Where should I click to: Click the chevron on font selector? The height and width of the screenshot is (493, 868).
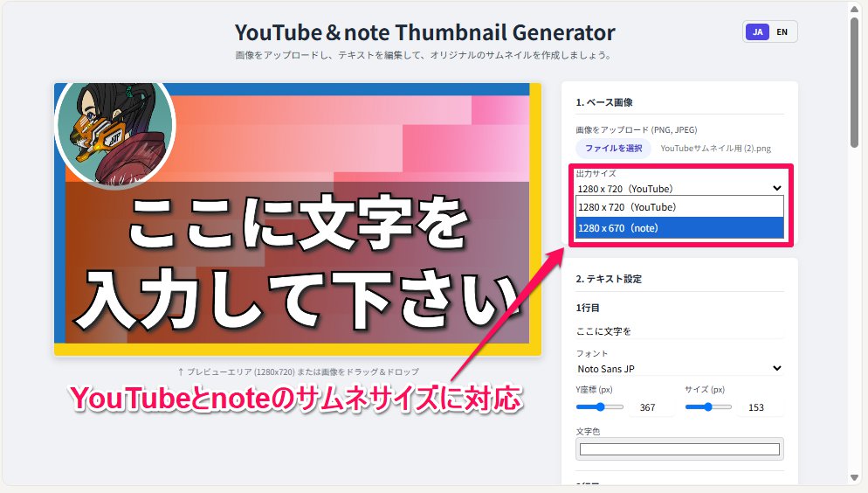[x=776, y=368]
